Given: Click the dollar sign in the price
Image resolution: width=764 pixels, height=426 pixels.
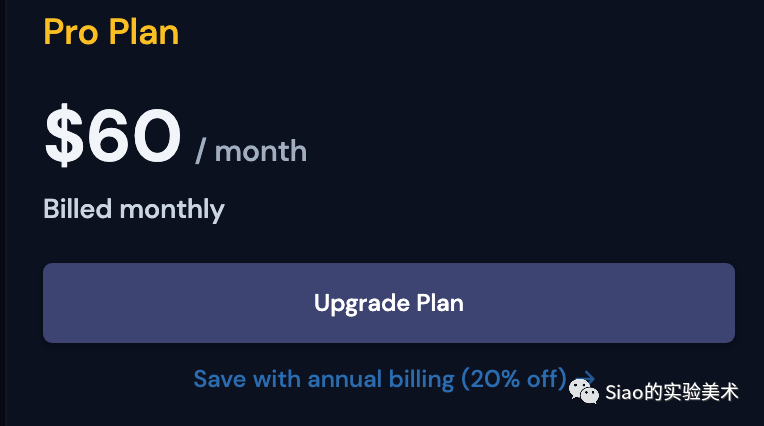Looking at the screenshot, I should [64, 135].
